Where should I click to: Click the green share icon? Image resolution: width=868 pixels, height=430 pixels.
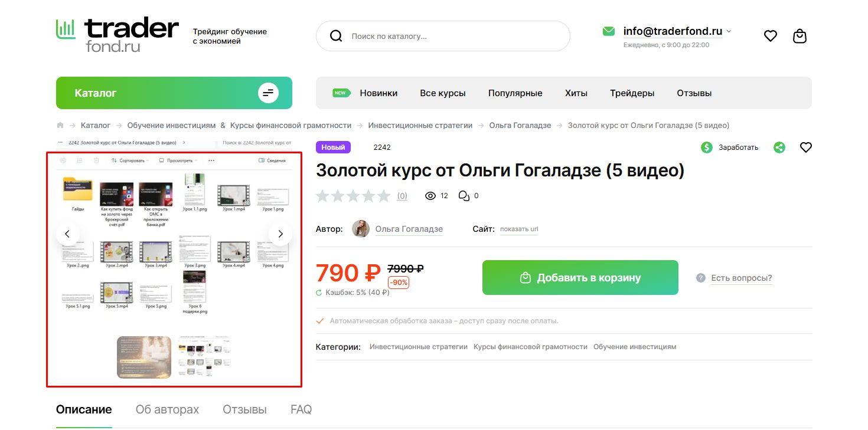point(779,147)
